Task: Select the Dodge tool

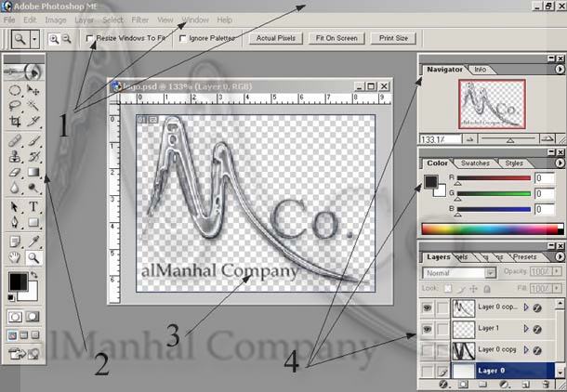Action: click(33, 188)
